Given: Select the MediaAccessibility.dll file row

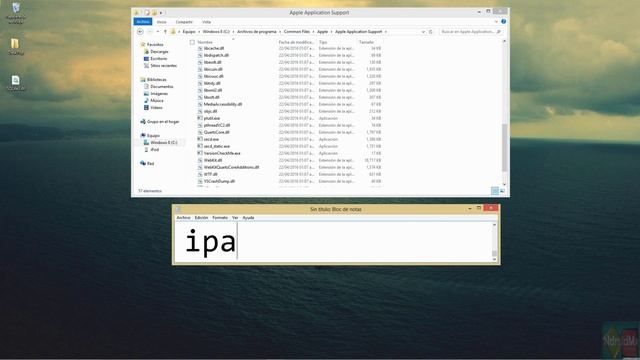Looking at the screenshot, I should 289,104.
